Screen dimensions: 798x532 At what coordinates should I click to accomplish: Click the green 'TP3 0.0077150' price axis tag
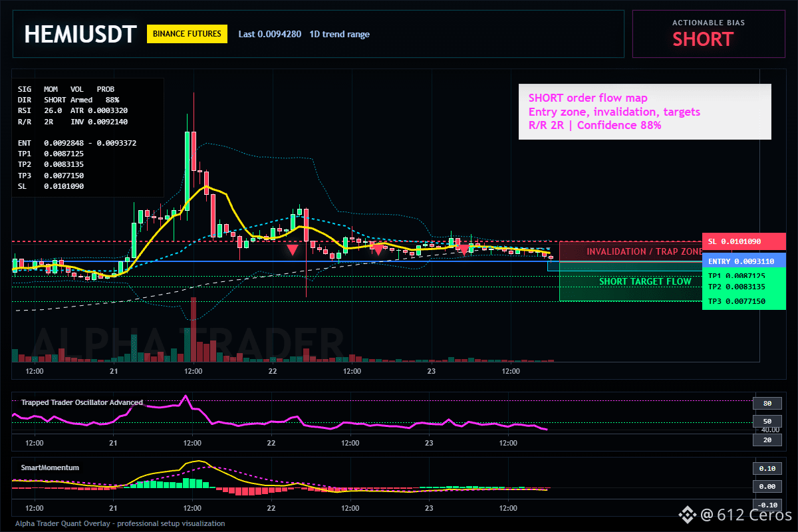(x=743, y=301)
